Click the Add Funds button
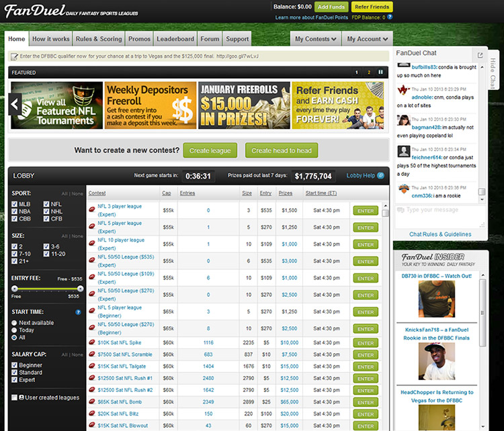 click(331, 7)
